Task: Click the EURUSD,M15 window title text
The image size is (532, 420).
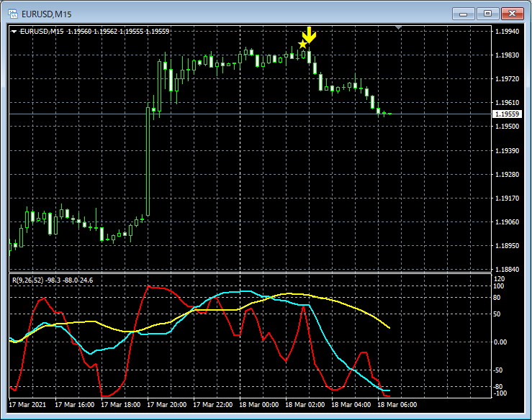Action: 47,14
